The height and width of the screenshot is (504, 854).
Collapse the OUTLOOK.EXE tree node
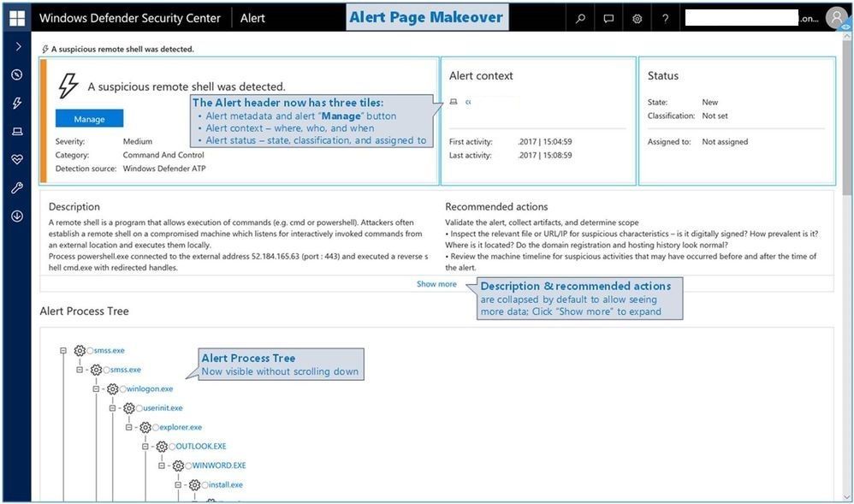(x=145, y=447)
